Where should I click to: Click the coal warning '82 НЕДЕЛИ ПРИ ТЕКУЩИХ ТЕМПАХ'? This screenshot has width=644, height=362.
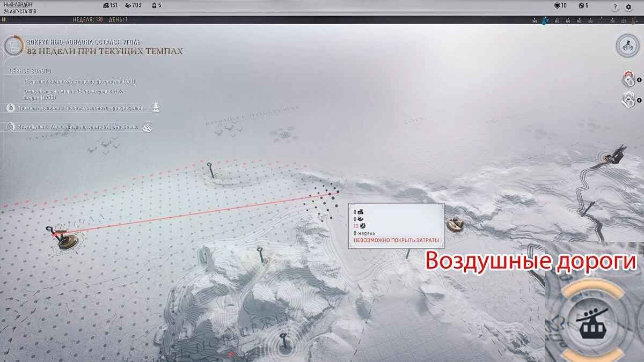[x=105, y=51]
